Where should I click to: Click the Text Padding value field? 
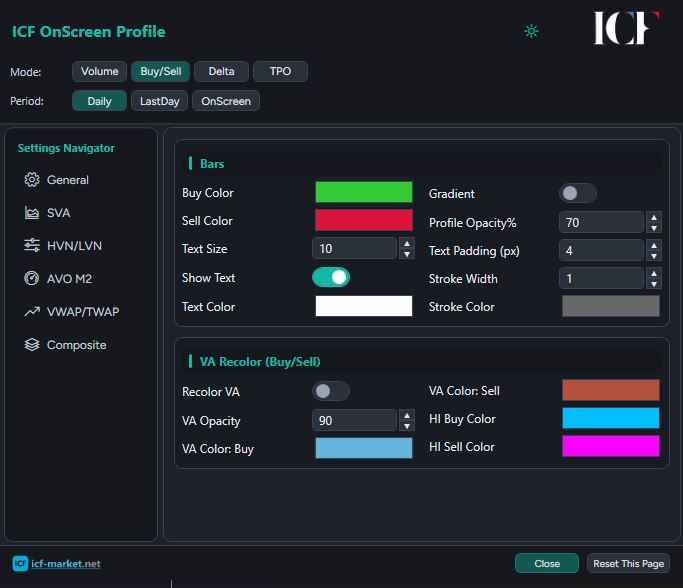click(602, 250)
